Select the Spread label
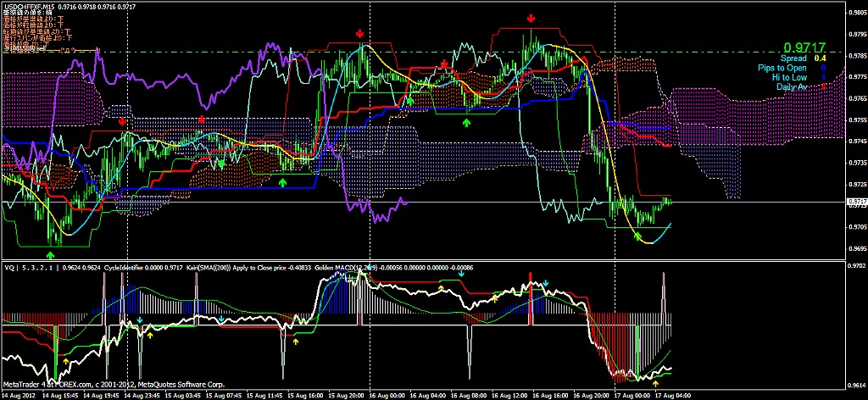 click(x=794, y=58)
